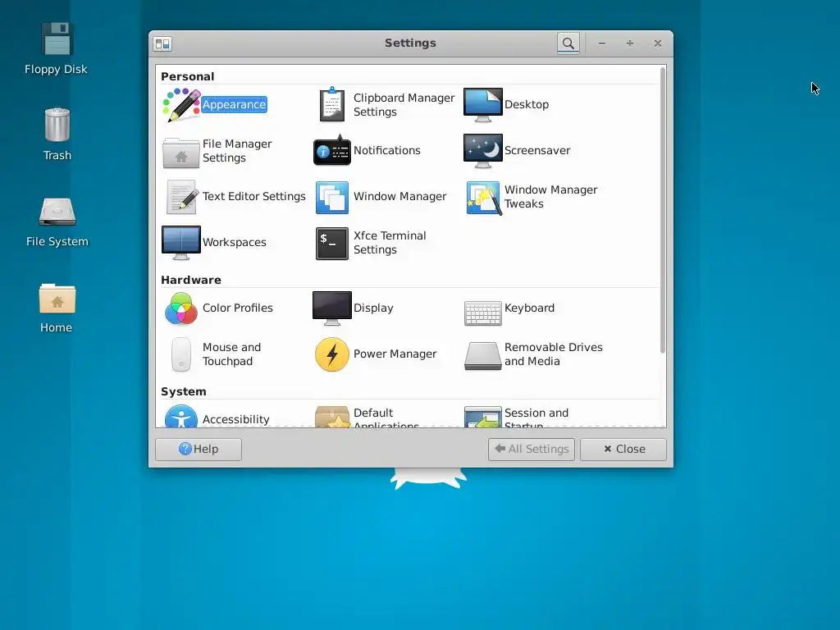Click the Xfce Terminal Settings label

click(x=390, y=243)
